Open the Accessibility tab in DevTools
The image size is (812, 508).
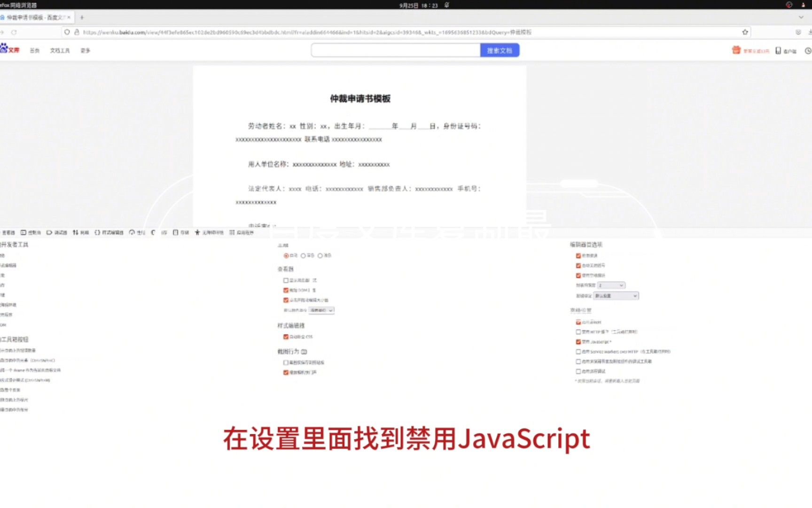(x=209, y=232)
